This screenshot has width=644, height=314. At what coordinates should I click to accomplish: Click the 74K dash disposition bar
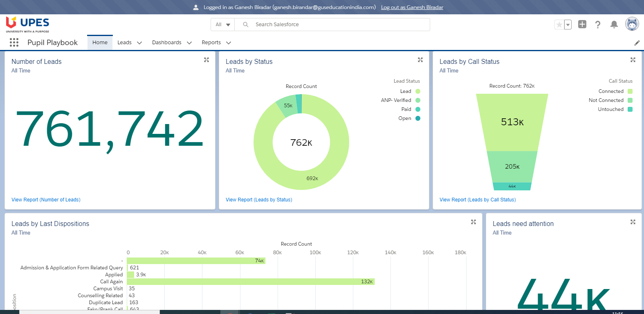click(x=196, y=261)
